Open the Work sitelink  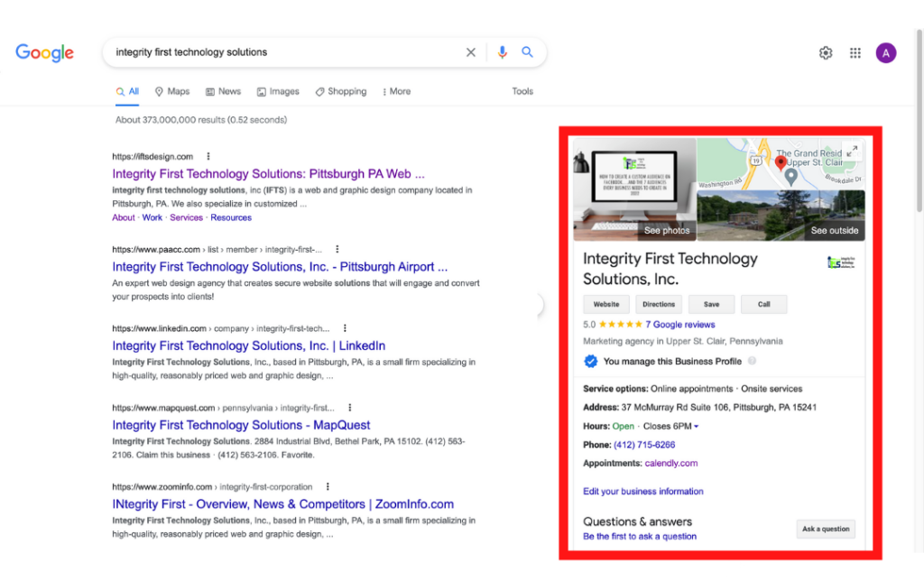pyautogui.click(x=152, y=217)
